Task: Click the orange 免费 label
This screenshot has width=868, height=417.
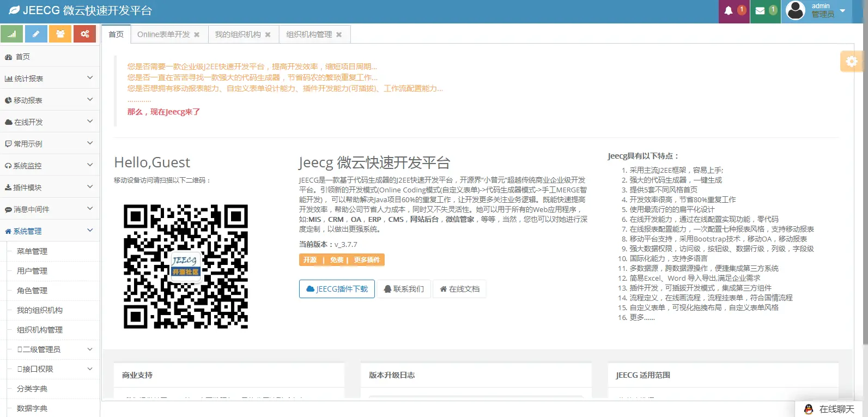Action: pyautogui.click(x=337, y=260)
